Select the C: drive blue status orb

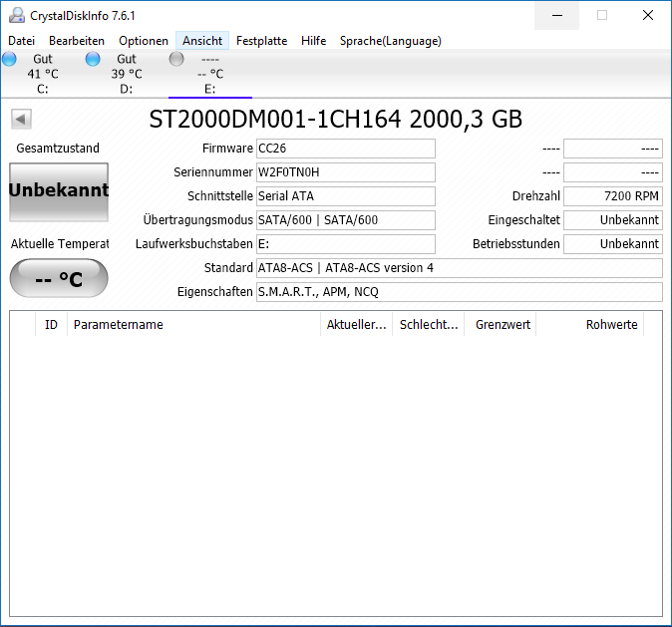click(x=9, y=59)
